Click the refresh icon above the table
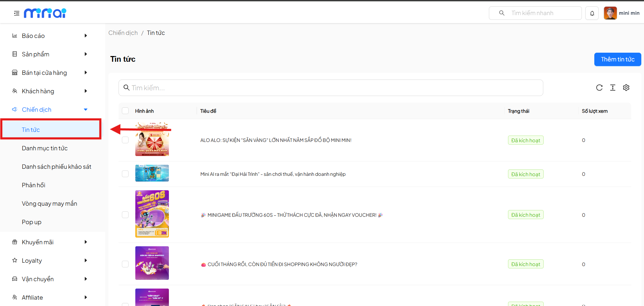 [x=599, y=88]
